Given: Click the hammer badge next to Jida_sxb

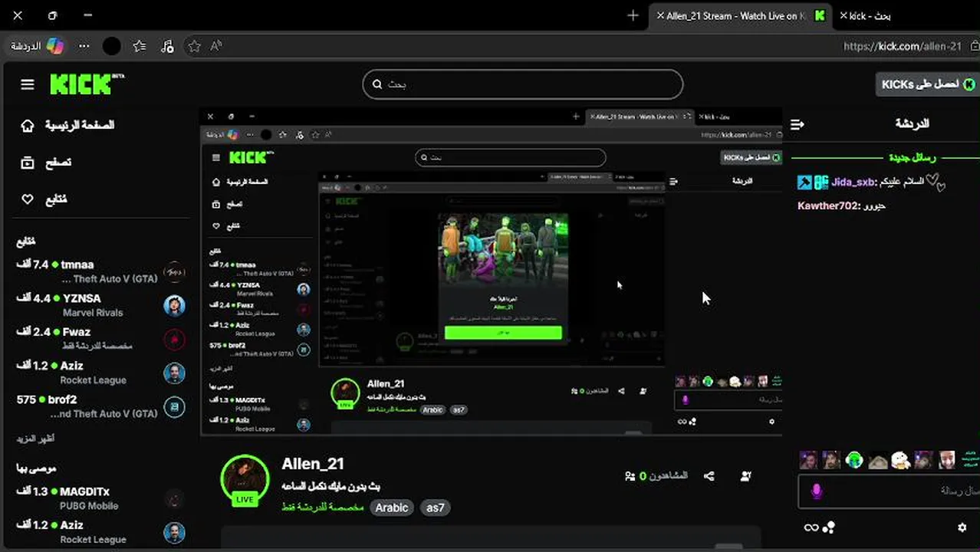Looking at the screenshot, I should click(x=804, y=182).
